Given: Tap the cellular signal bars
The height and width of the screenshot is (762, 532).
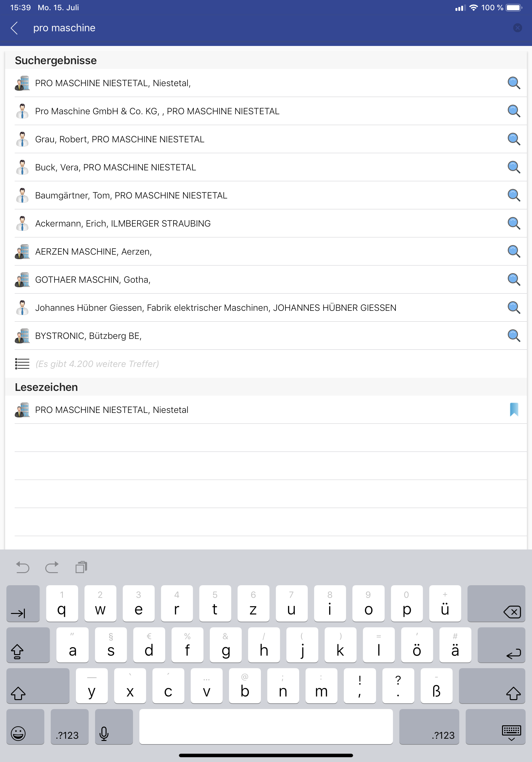Looking at the screenshot, I should point(460,8).
